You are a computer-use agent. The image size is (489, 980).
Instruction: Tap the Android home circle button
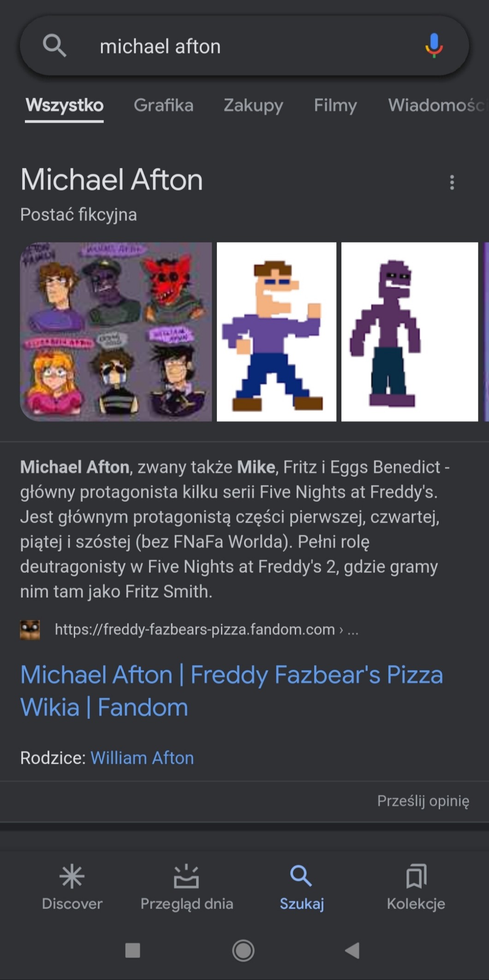[243, 950]
